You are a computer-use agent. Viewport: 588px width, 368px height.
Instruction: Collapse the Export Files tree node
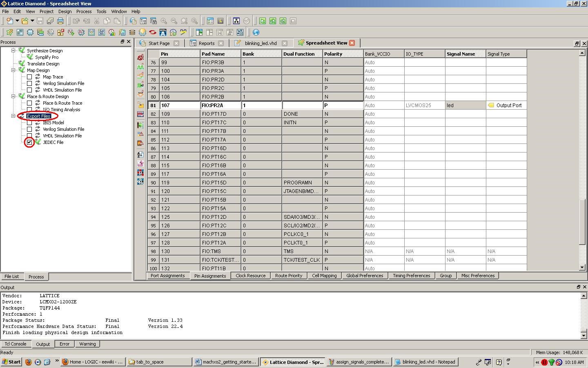(13, 116)
